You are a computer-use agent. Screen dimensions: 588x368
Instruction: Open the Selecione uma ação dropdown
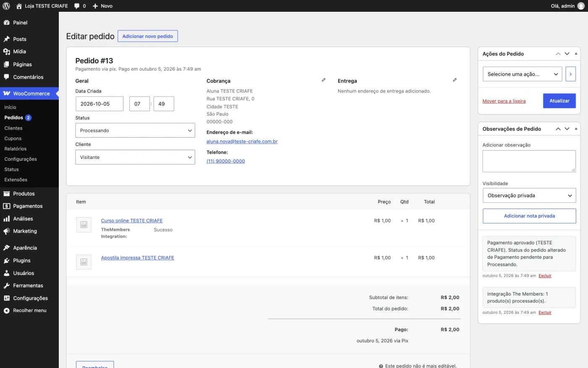(x=522, y=74)
